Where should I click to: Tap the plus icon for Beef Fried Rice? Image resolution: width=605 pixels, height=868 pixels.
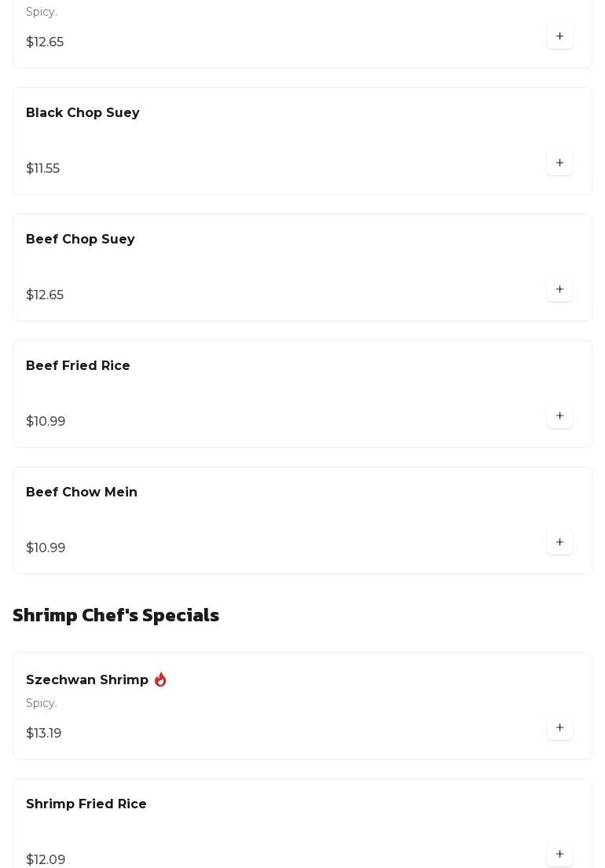(x=559, y=416)
